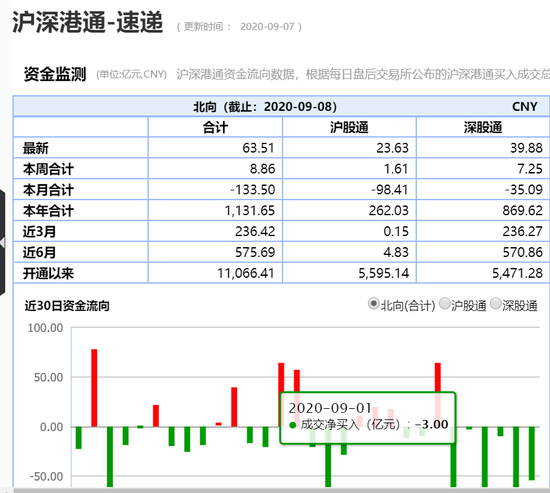Click 本年合计 深股通 value 869.62
The image size is (550, 493).
point(523,211)
